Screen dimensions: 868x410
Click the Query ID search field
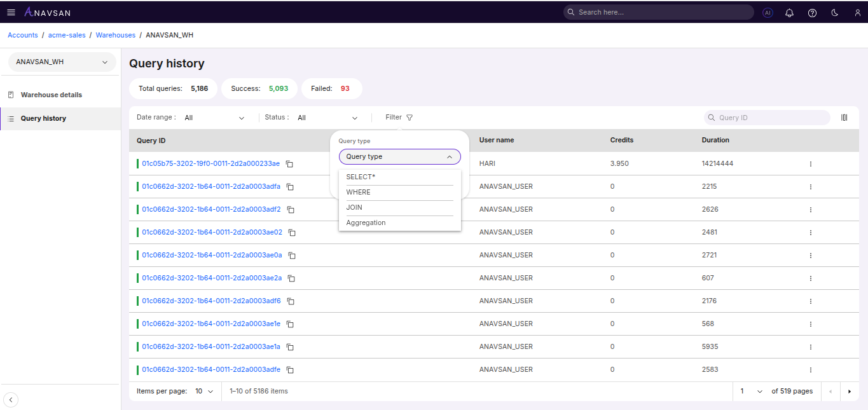point(766,117)
